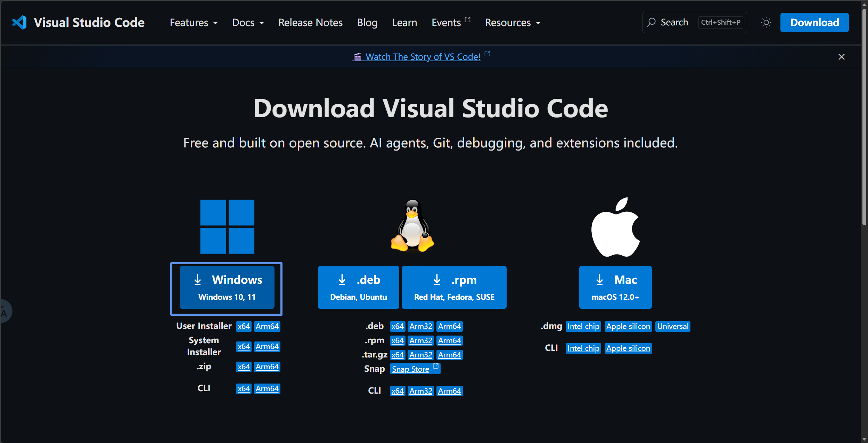Select Linux .tar.gz x64 link
Image resolution: width=868 pixels, height=443 pixels.
point(397,355)
